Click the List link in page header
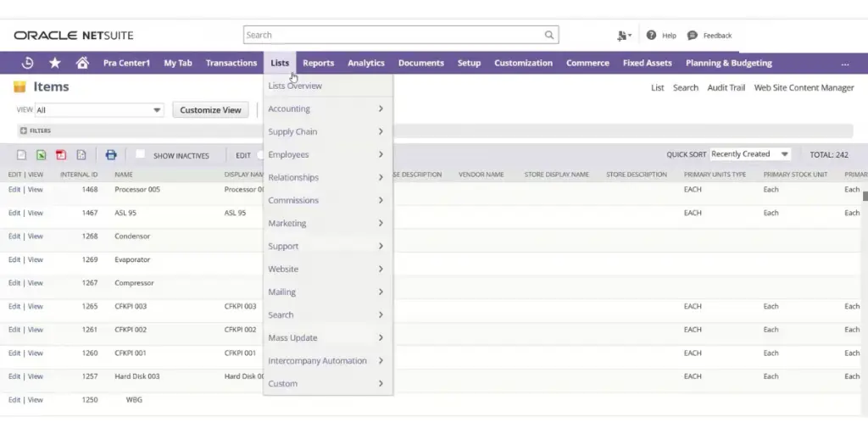Screen dimensions: 868x434 click(x=657, y=87)
